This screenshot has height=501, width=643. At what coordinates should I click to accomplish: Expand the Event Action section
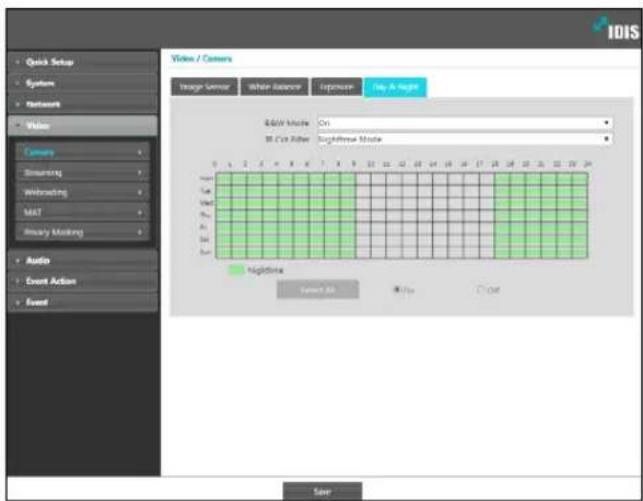pos(82,281)
